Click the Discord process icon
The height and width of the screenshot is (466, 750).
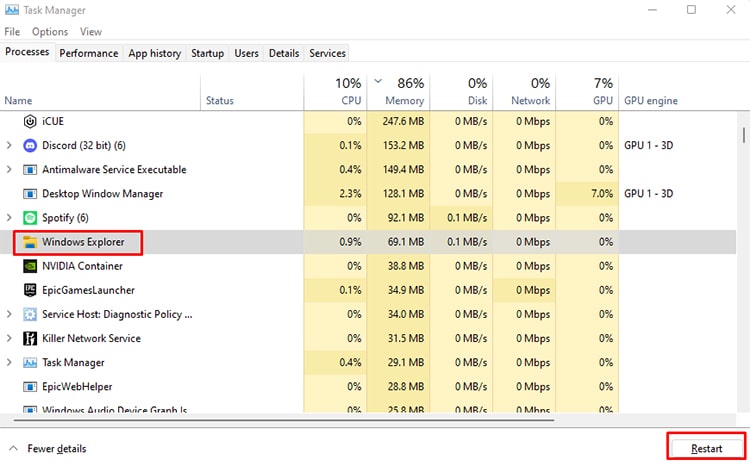click(30, 145)
